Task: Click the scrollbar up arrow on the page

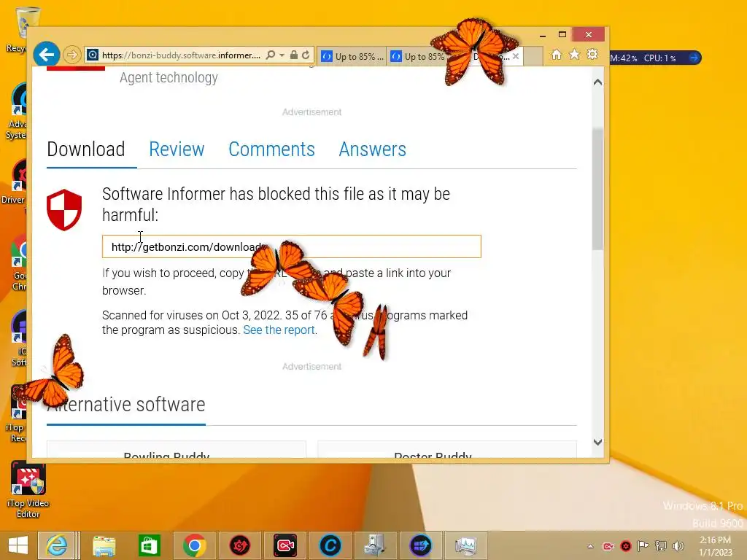Action: pos(598,82)
